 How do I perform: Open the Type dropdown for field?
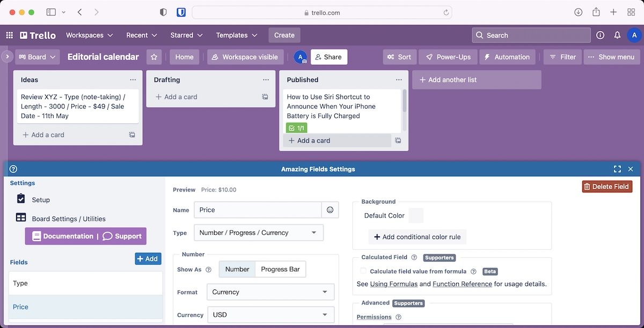coord(259,233)
